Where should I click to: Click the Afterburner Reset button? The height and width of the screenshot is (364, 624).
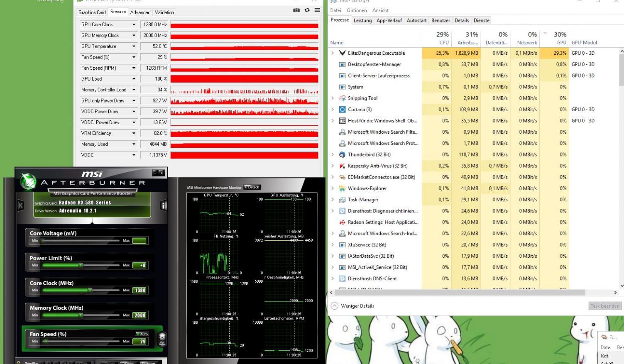(x=129, y=362)
